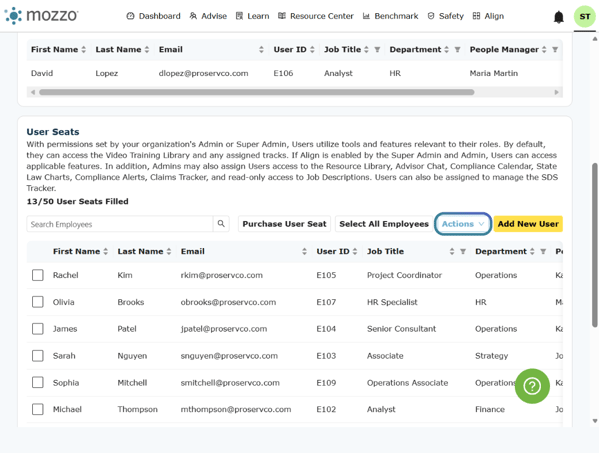Image resolution: width=599 pixels, height=453 pixels.
Task: Open the Safety section
Action: [445, 16]
